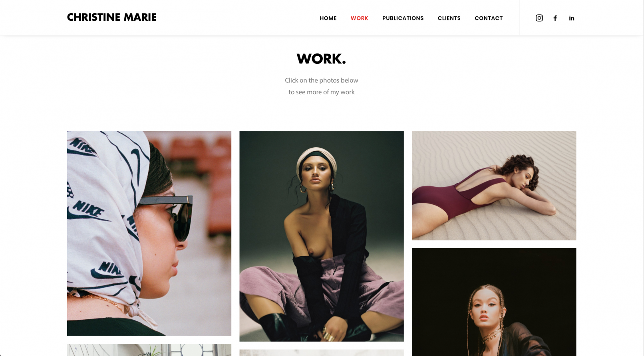The height and width of the screenshot is (356, 644).
Task: Open the Contact page
Action: 489,18
